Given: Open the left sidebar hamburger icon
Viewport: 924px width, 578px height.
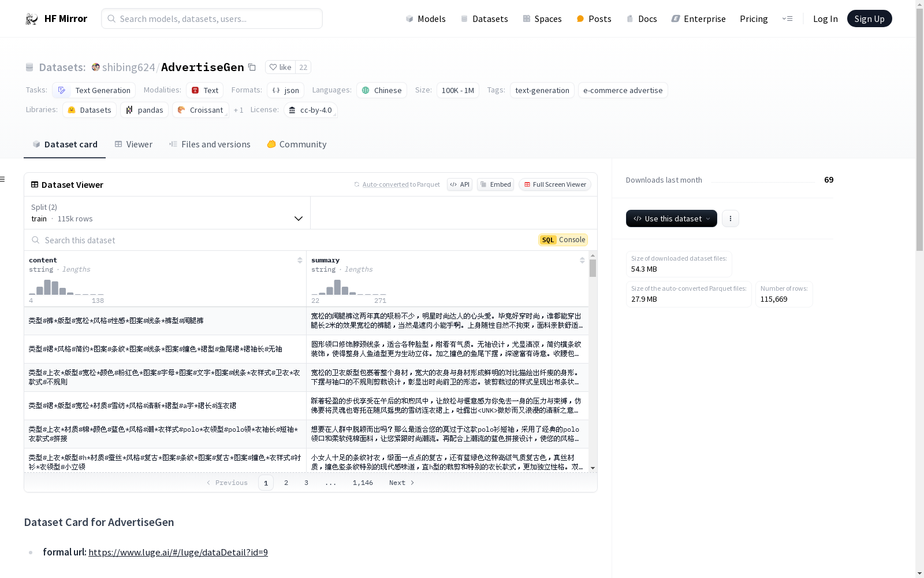Looking at the screenshot, I should coord(2,179).
